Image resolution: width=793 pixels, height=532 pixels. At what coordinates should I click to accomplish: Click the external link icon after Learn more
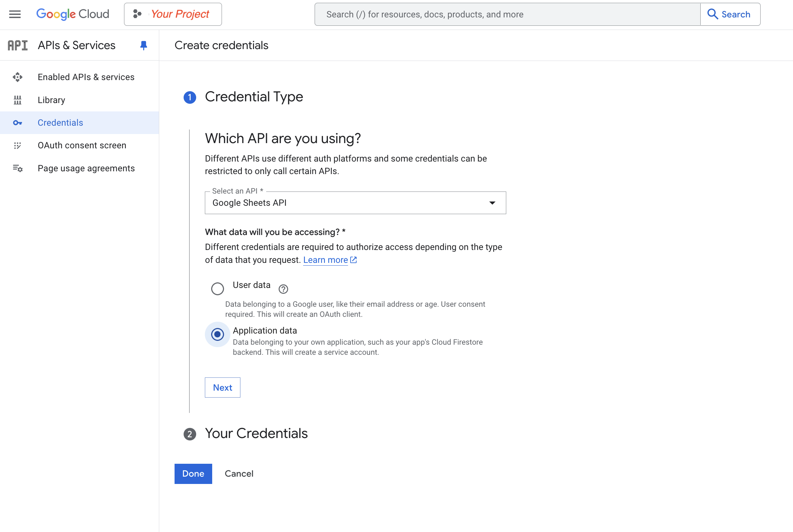click(353, 260)
